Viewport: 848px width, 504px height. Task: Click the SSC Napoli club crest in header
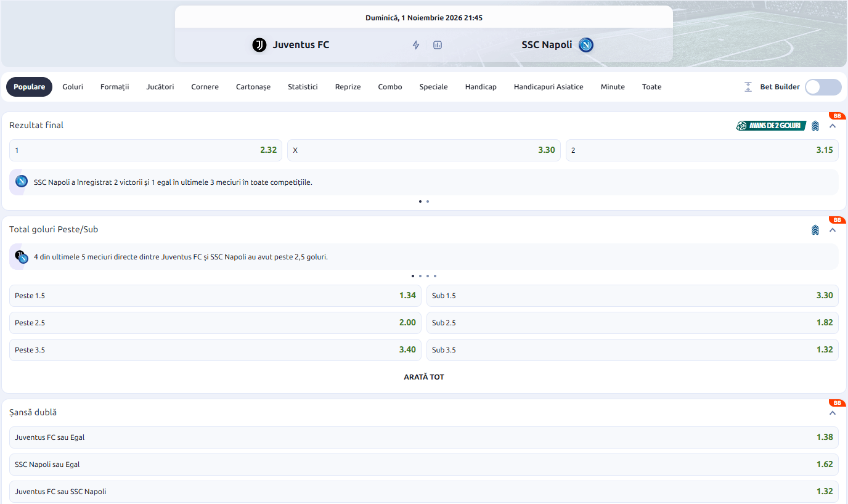586,45
